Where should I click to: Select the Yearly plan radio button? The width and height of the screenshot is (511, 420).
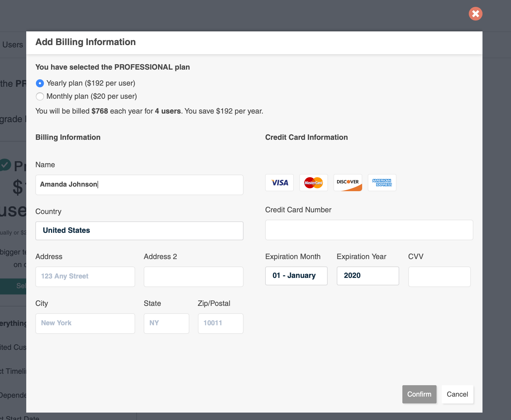[x=40, y=83]
